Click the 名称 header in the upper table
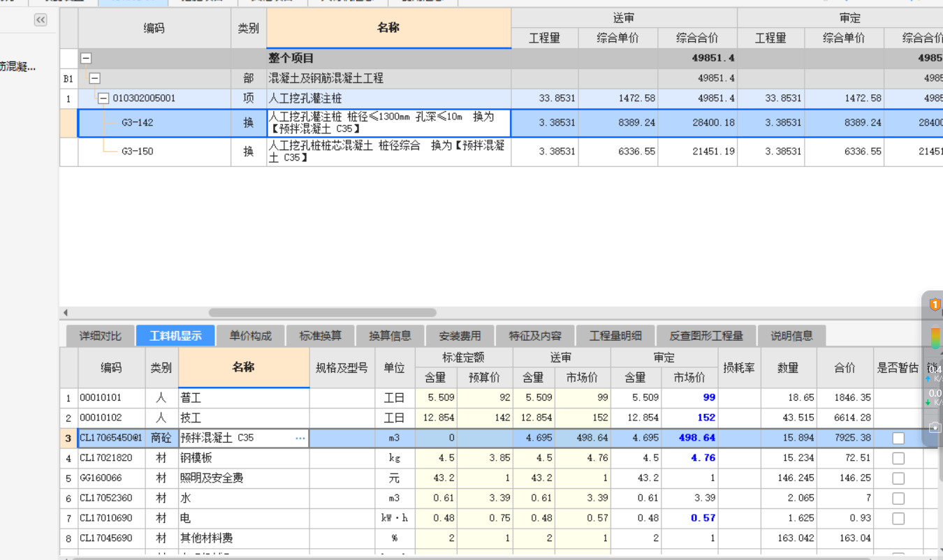The width and height of the screenshot is (943, 560). (388, 28)
